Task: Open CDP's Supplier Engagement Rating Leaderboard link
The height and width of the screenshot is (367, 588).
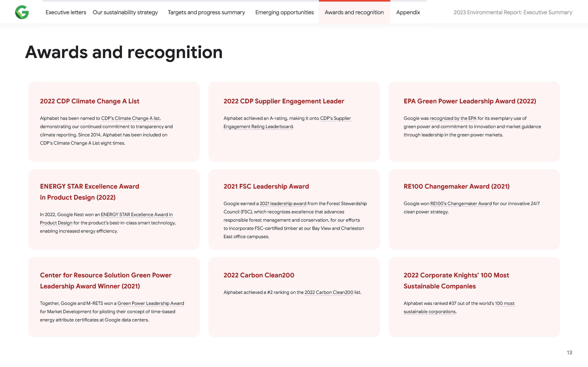Action: coord(287,122)
